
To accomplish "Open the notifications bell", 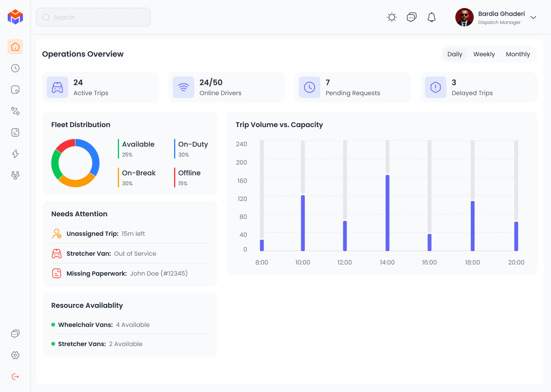I will [432, 17].
